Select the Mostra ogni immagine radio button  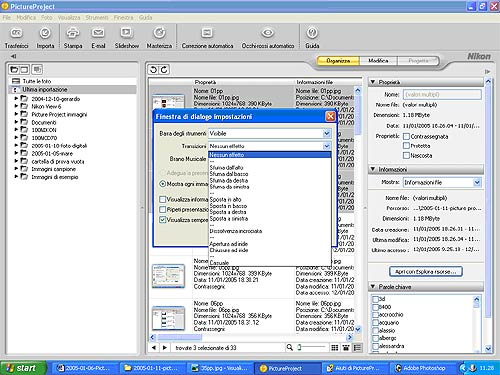point(163,184)
